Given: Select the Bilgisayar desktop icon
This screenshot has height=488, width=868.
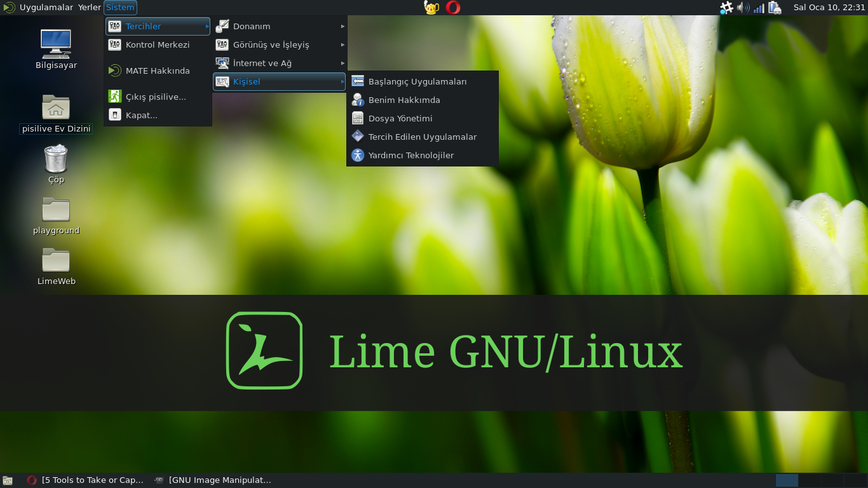Looking at the screenshot, I should click(56, 50).
